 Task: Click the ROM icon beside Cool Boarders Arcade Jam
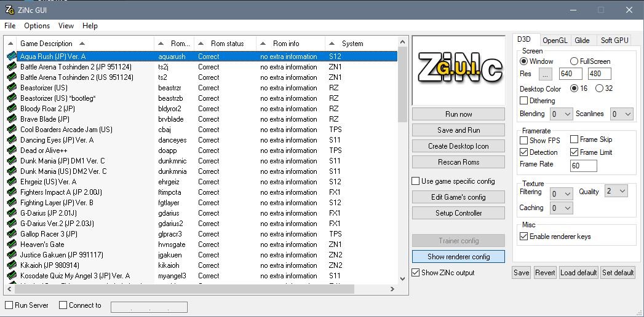tap(12, 130)
